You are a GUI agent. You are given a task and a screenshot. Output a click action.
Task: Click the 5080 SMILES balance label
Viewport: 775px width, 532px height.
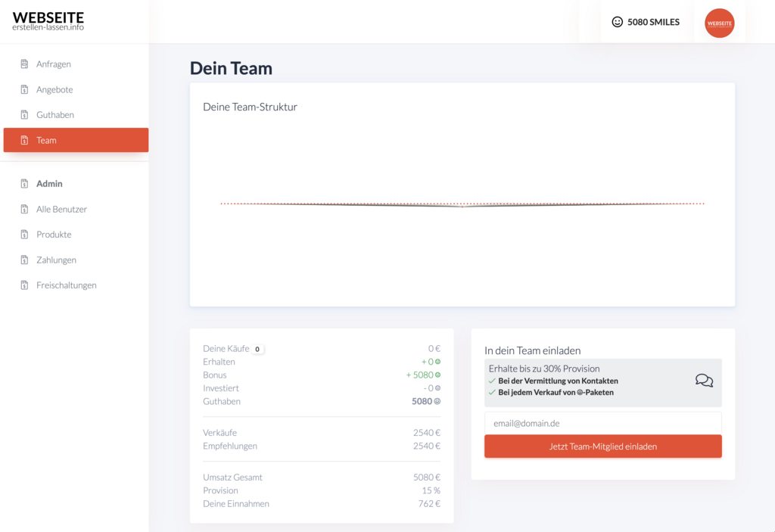[653, 22]
